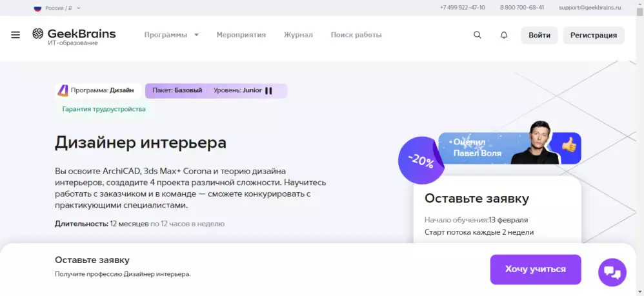Click the Дизайнер интерьера heading
This screenshot has width=644, height=296.
(x=141, y=143)
